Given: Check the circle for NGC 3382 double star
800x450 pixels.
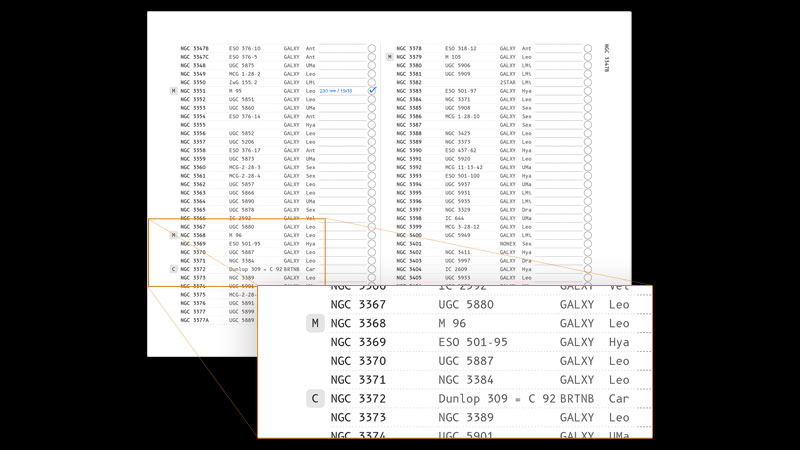Looking at the screenshot, I should (x=588, y=82).
